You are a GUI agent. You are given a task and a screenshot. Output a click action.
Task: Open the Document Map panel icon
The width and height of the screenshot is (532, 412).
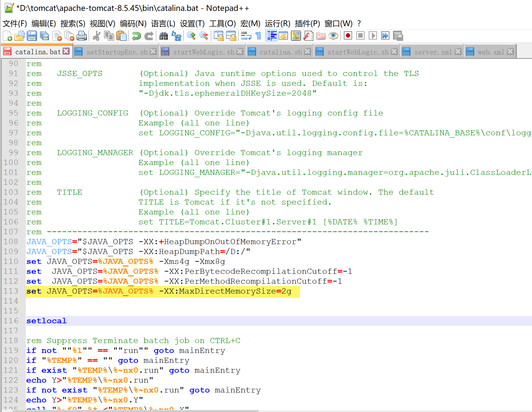tap(296, 36)
